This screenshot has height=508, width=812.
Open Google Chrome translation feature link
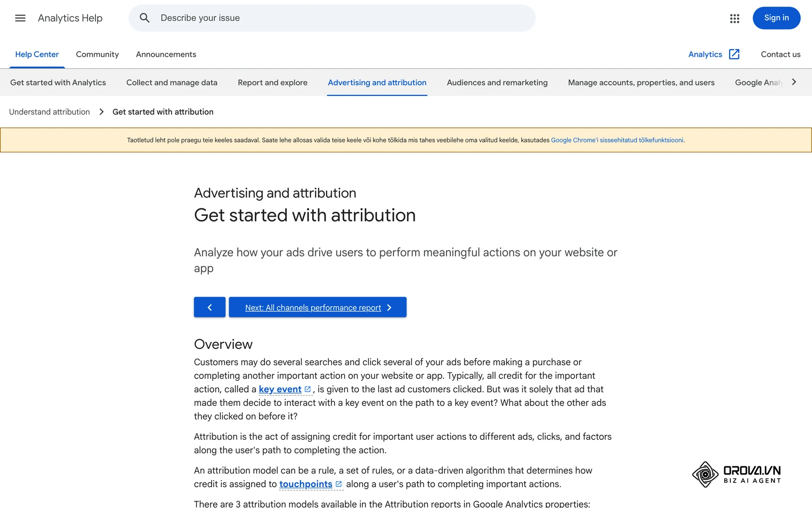[617, 140]
